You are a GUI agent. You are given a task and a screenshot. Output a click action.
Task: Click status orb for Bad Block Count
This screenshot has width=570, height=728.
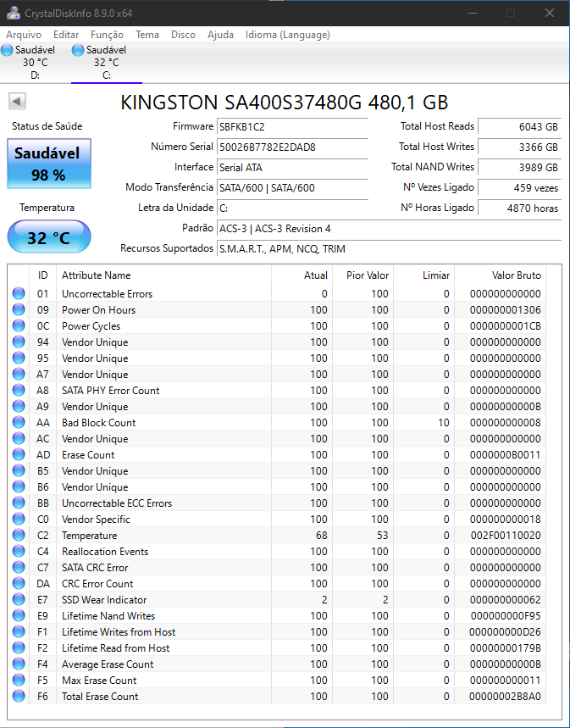tap(19, 423)
